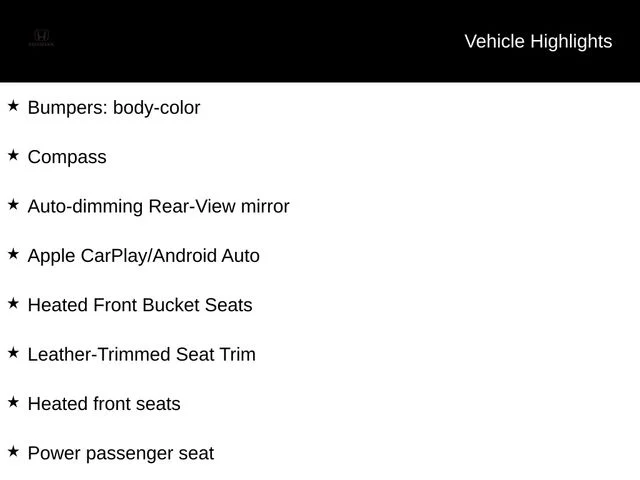
Task: Select Power passenger seat text
Action: point(121,453)
